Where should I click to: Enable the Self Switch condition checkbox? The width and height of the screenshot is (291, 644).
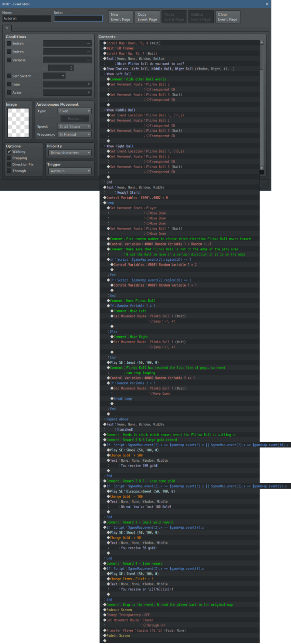pyautogui.click(x=9, y=76)
